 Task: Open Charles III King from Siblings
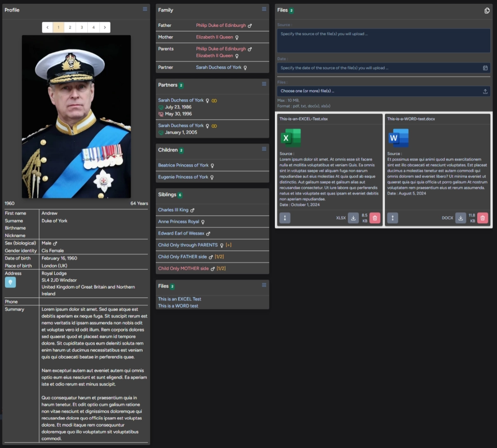pyautogui.click(x=173, y=210)
